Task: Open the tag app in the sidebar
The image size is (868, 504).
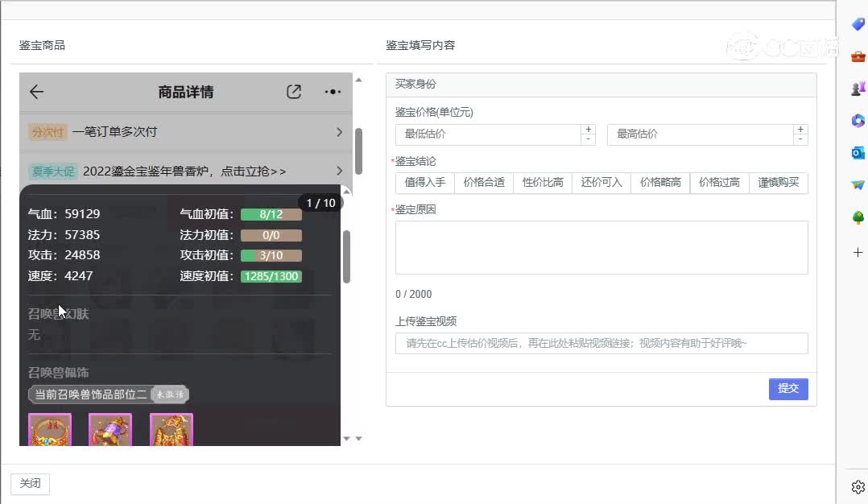Action: pos(857,24)
